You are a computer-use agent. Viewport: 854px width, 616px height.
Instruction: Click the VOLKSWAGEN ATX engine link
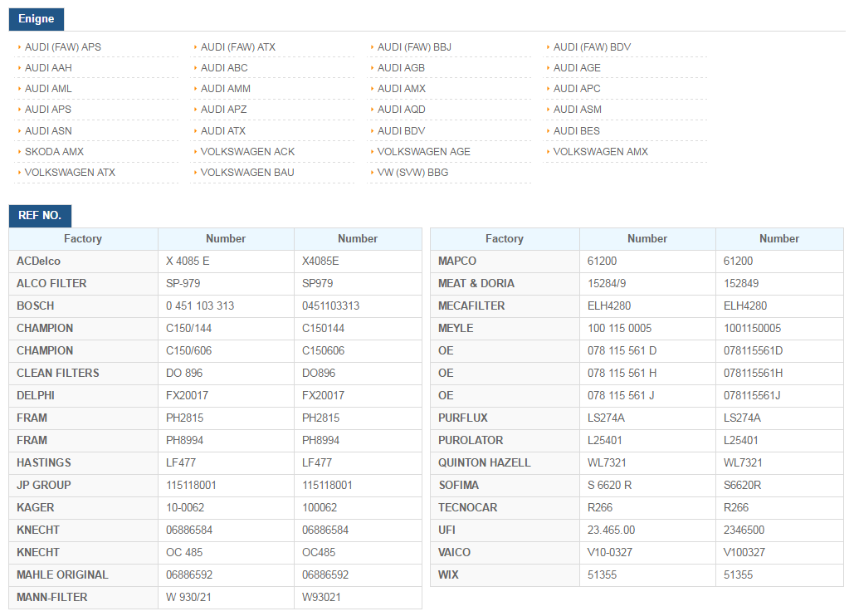(70, 172)
